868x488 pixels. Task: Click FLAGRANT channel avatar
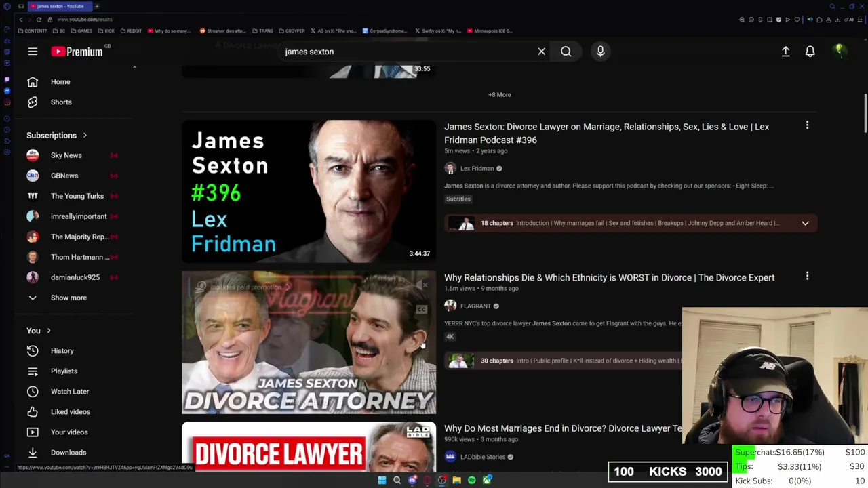[450, 306]
